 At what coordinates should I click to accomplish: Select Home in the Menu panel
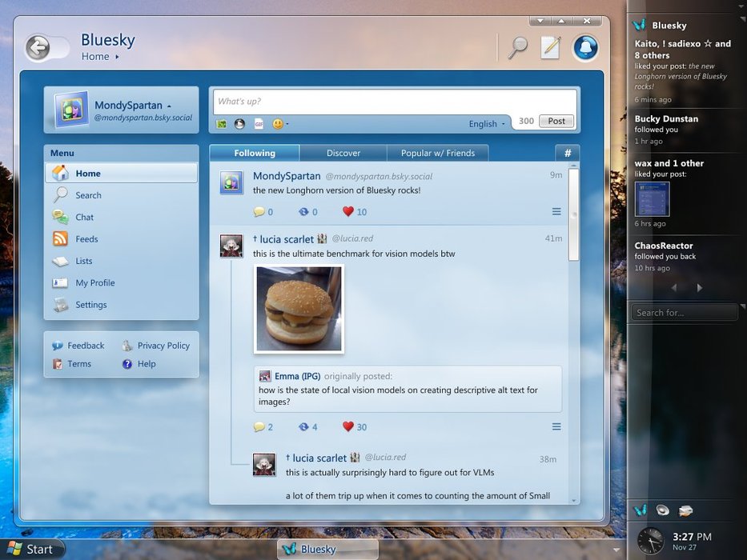[x=122, y=174]
